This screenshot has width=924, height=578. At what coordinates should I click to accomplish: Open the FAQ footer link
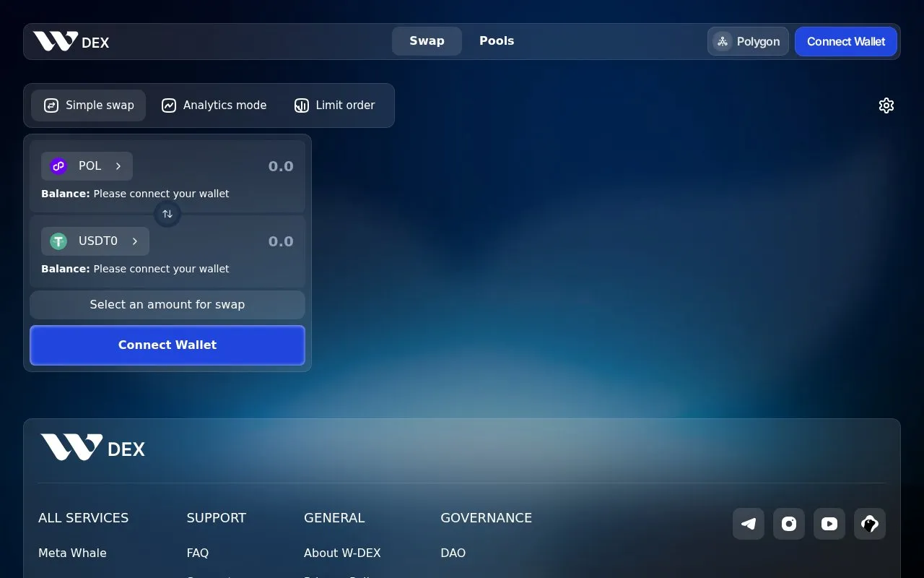[198, 553]
